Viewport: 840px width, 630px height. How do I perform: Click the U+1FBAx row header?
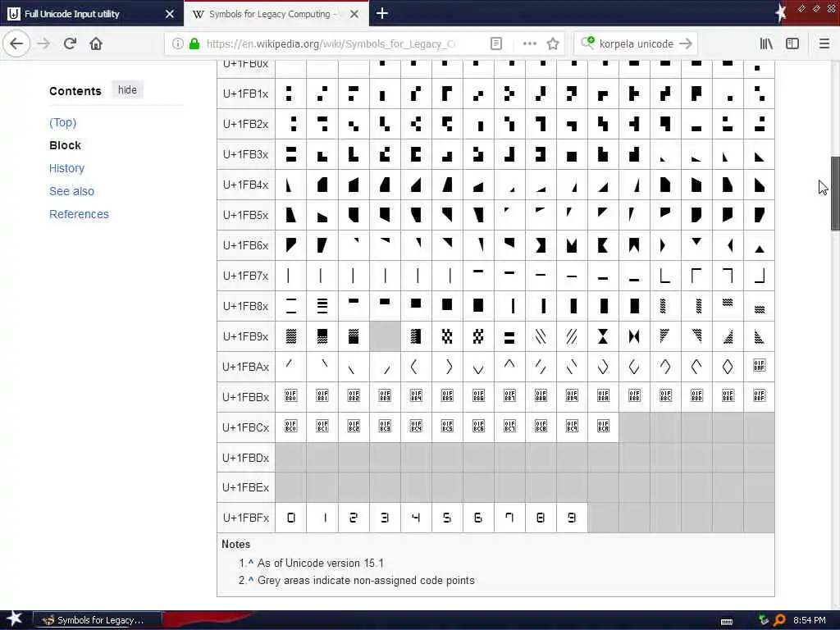(x=246, y=367)
